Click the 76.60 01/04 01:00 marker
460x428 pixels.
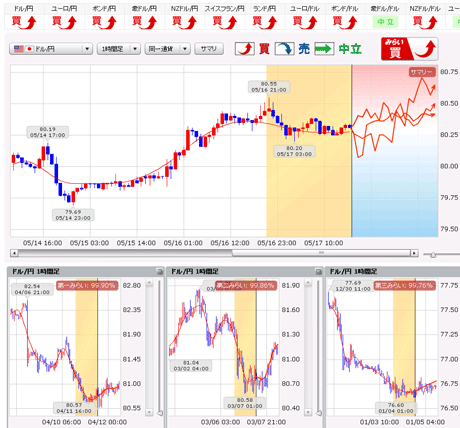(x=396, y=408)
